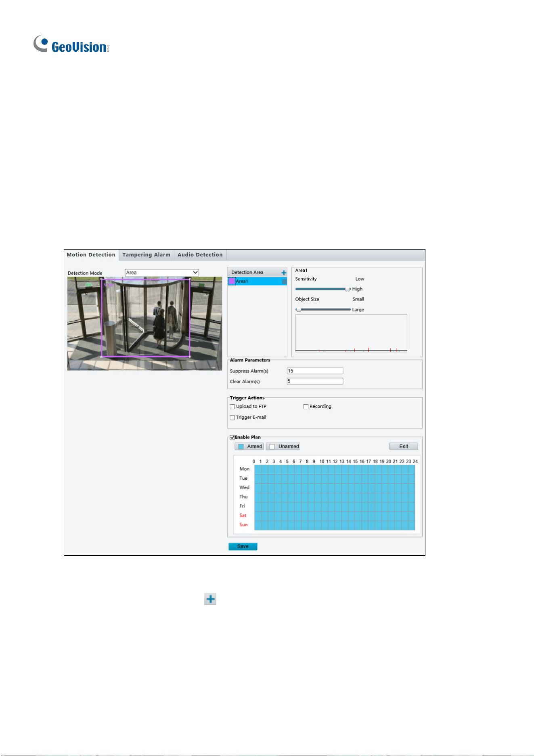Delete Area1 using trash icon
This screenshot has width=534, height=756.
[284, 281]
